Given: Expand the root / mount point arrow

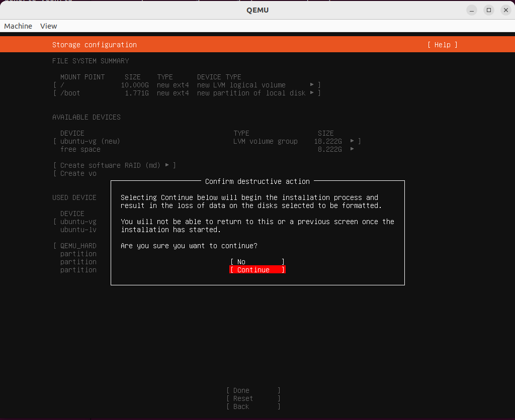Looking at the screenshot, I should pos(312,85).
